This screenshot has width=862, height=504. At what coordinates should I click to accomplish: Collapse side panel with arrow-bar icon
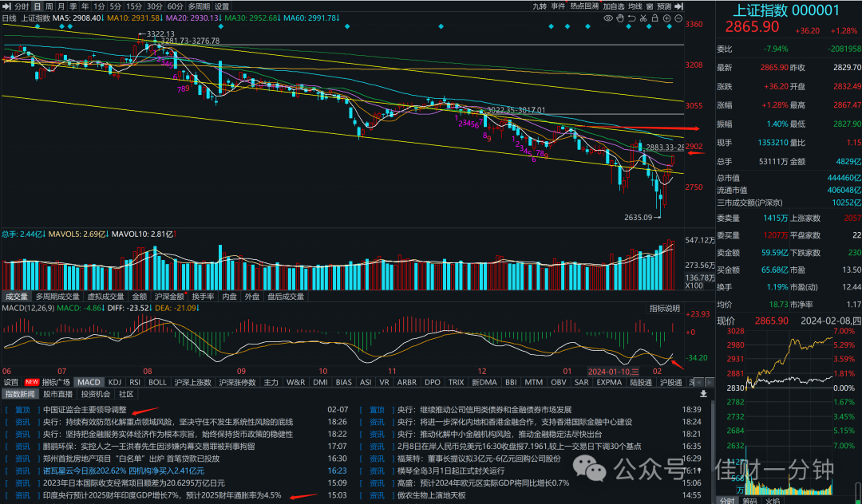click(678, 6)
